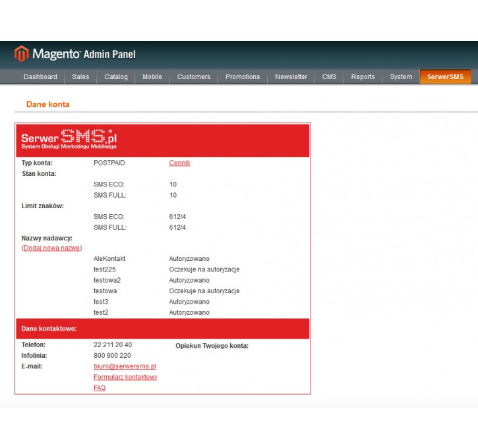Open the CMS menu
The image size is (478, 448).
coord(329,76)
